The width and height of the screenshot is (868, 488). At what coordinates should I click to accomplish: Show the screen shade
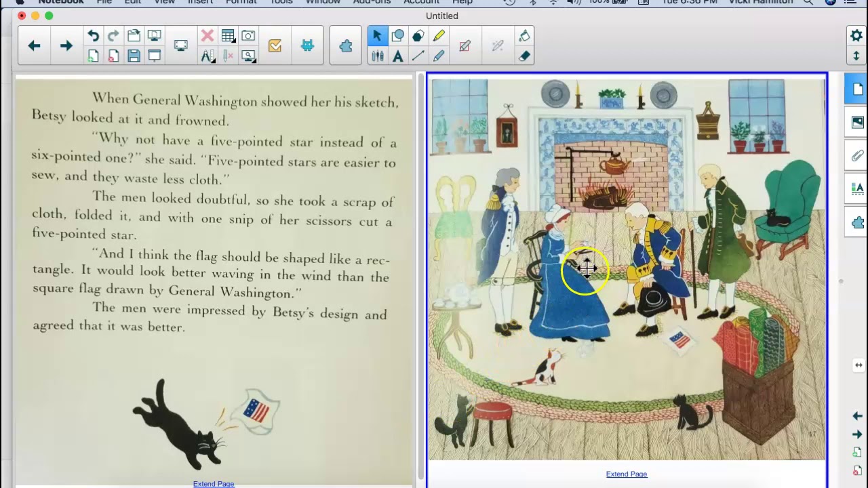point(154,56)
